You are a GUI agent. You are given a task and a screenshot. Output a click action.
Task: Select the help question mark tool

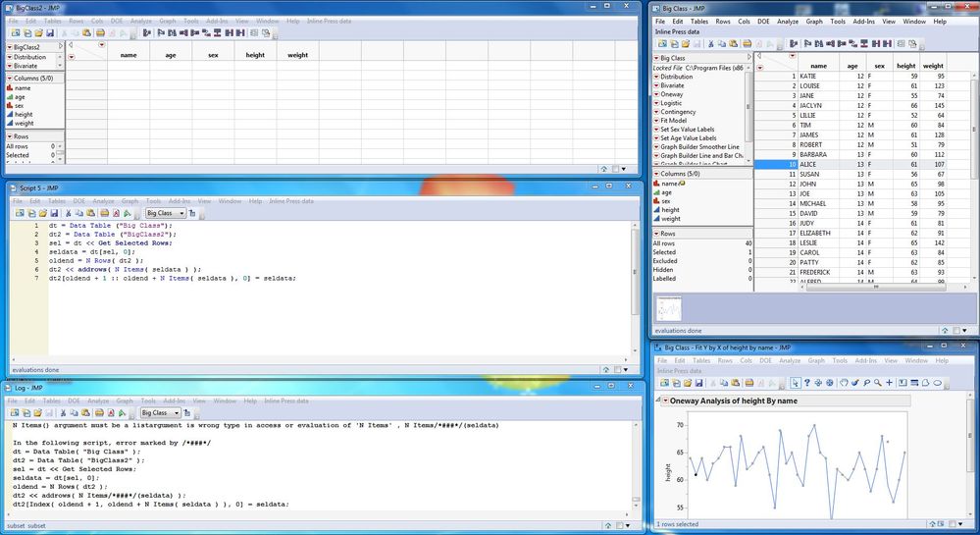[x=807, y=383]
